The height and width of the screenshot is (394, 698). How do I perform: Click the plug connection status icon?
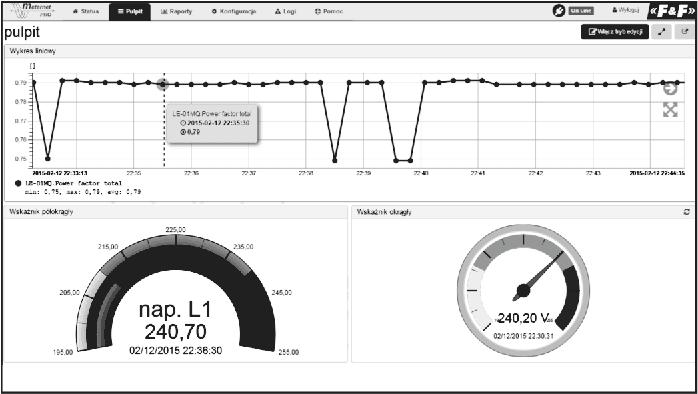(558, 11)
